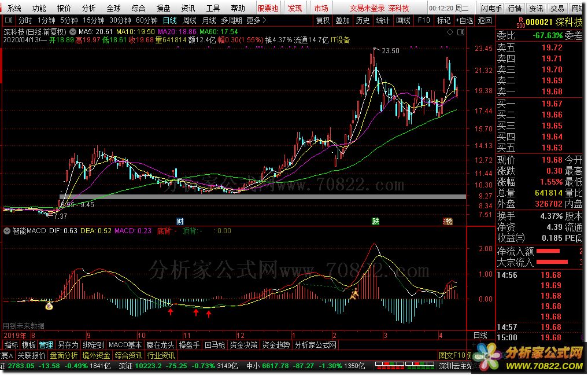Click the green 跌 marker icon
The image size is (588, 375).
coord(375,222)
